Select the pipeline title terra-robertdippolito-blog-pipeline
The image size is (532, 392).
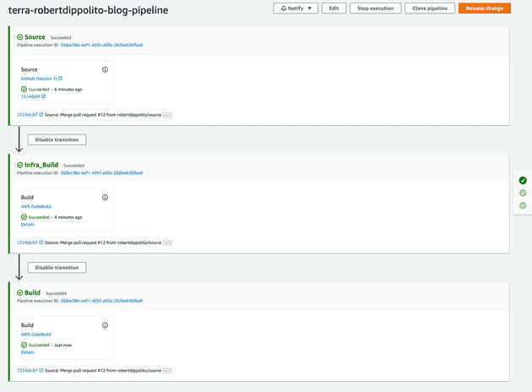[x=88, y=10]
